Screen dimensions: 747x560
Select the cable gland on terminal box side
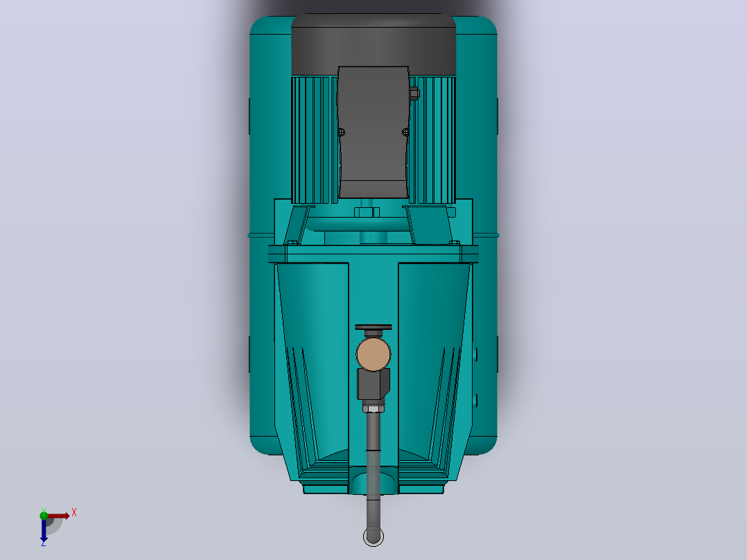(x=414, y=94)
